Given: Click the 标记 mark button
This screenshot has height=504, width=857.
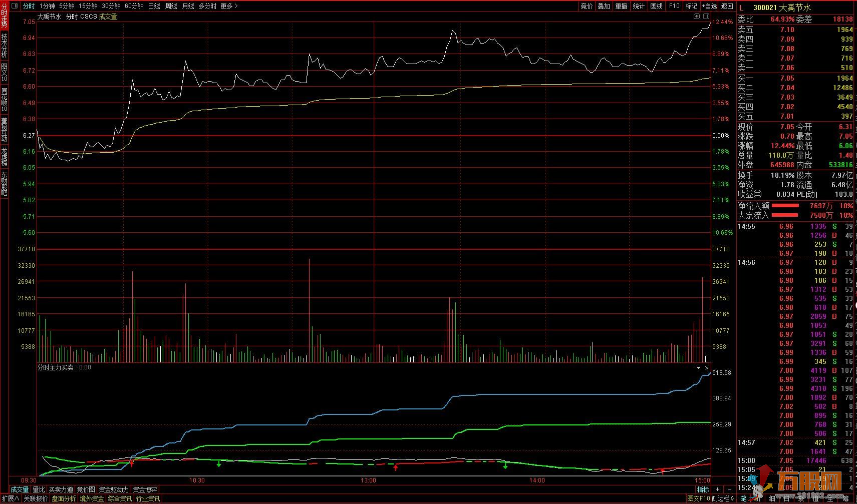Looking at the screenshot, I should (x=692, y=6).
